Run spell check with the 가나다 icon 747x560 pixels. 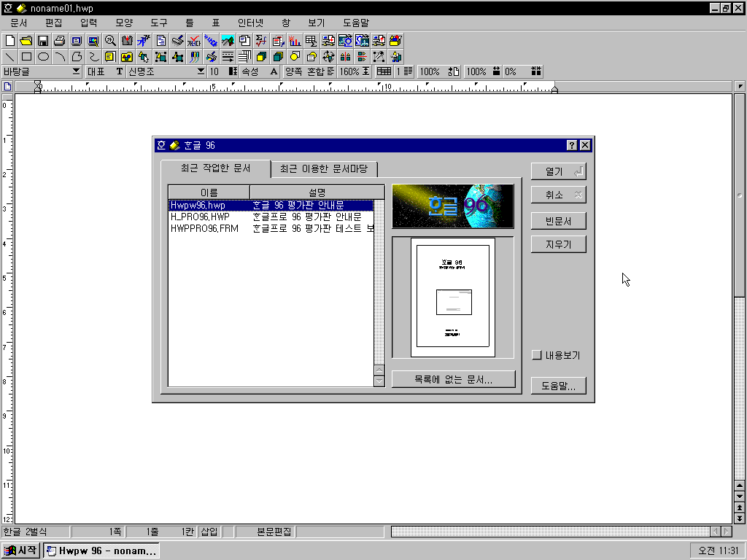point(194,41)
